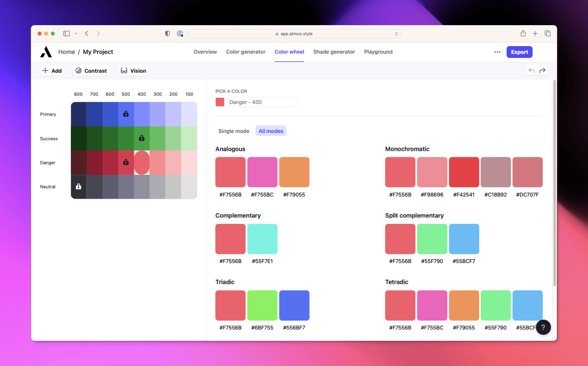Select the teal complementary swatch #55F7E1
The height and width of the screenshot is (366, 588).
[x=262, y=239]
